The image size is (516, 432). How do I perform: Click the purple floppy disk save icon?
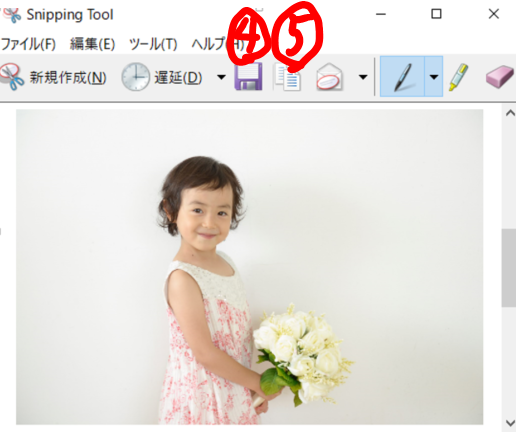tap(248, 77)
